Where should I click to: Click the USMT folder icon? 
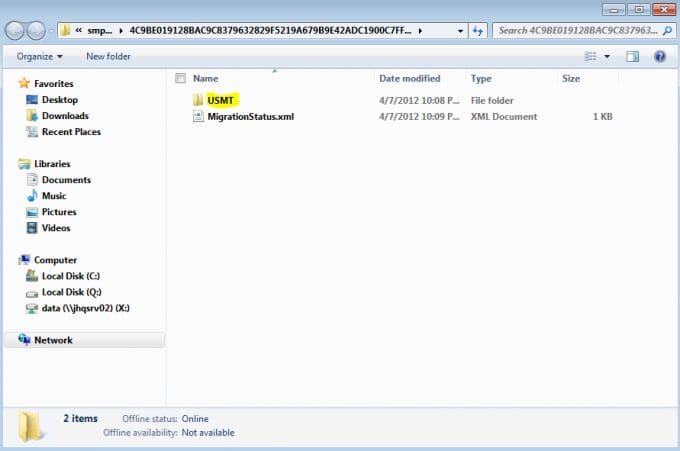click(198, 100)
